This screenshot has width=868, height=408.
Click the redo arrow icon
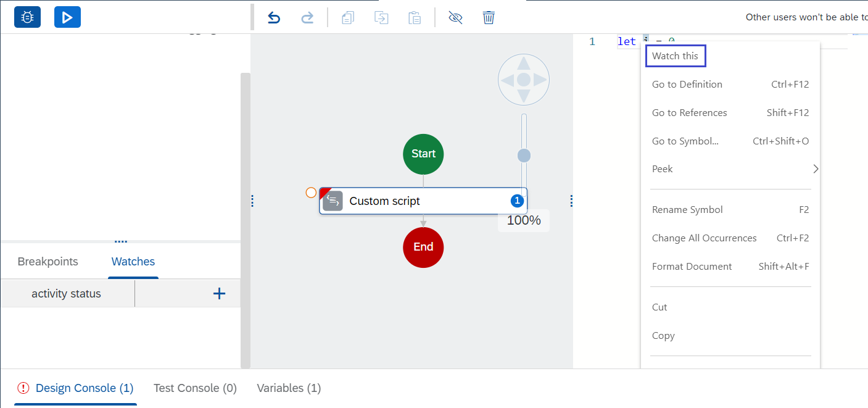click(x=307, y=17)
